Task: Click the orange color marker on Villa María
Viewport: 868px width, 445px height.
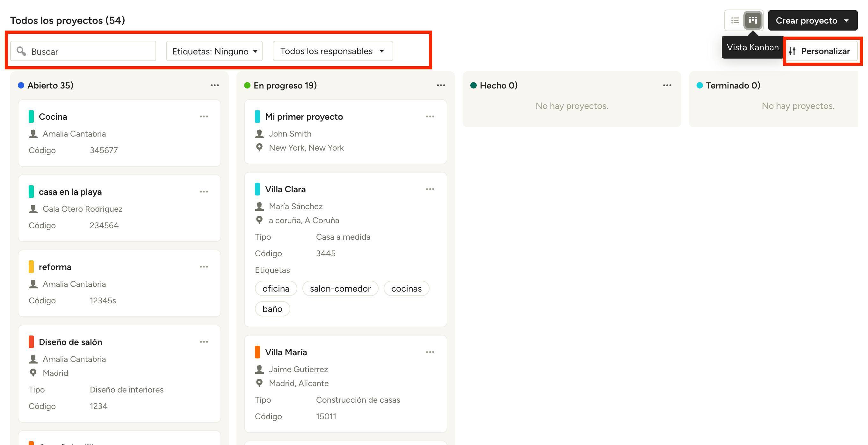Action: [x=257, y=352]
